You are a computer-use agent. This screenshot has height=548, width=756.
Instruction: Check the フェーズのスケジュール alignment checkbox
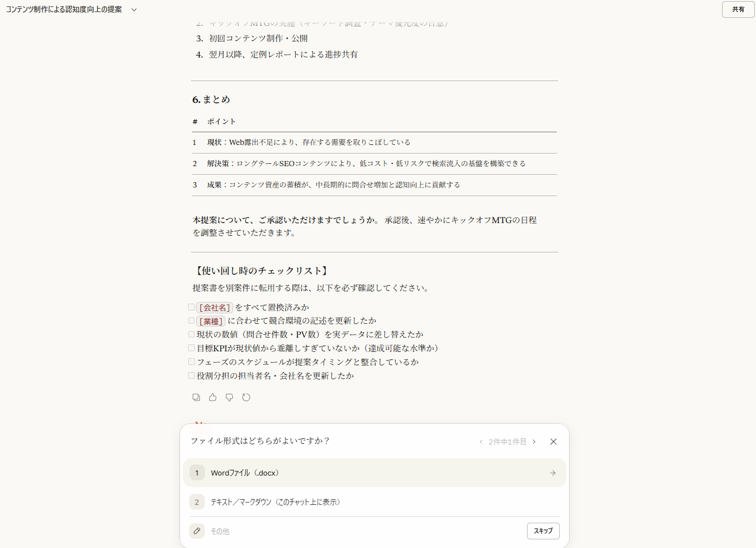coord(191,361)
